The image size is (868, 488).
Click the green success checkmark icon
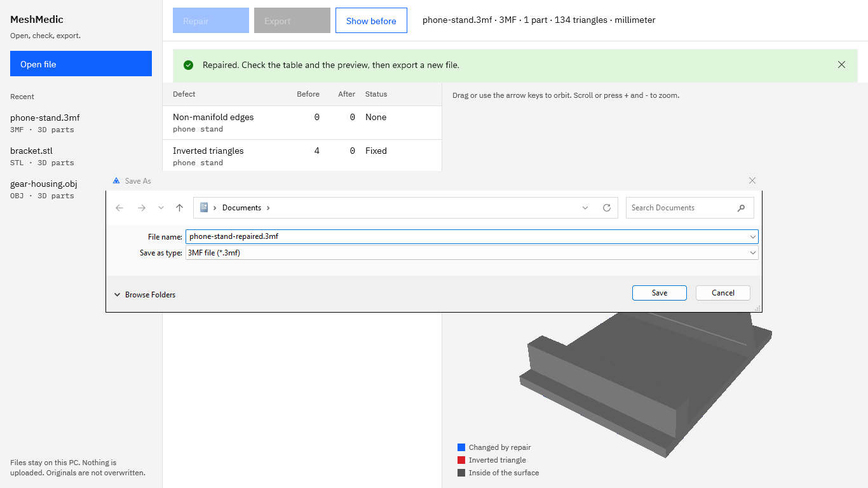(188, 65)
